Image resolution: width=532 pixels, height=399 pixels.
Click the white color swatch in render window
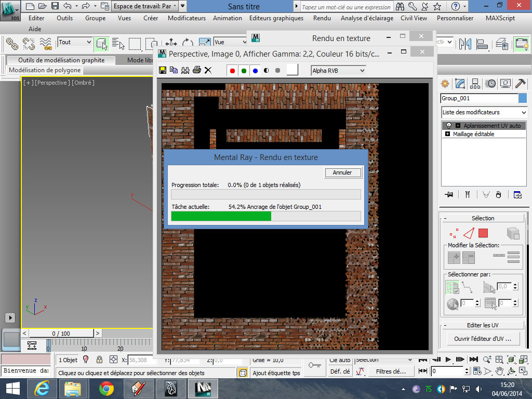292,70
